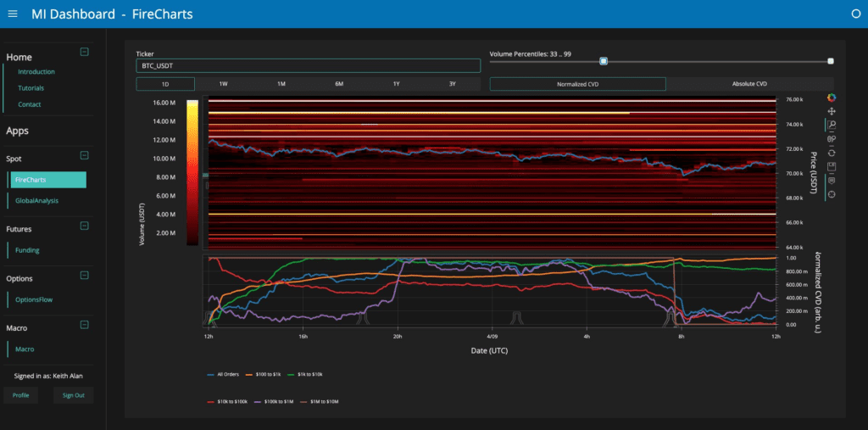Image resolution: width=868 pixels, height=430 pixels.
Task: Select the Pan tool on chart toolbar
Action: point(832,111)
